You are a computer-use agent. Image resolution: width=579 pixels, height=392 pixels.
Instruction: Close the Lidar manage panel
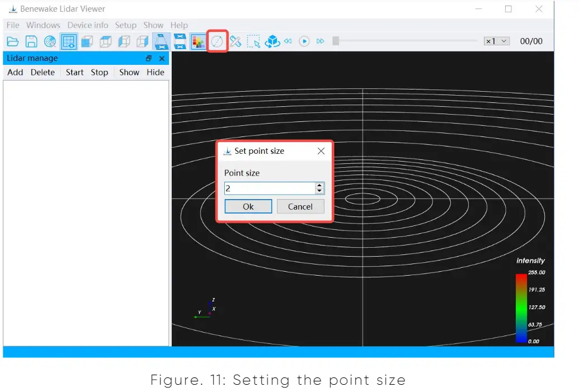click(162, 58)
